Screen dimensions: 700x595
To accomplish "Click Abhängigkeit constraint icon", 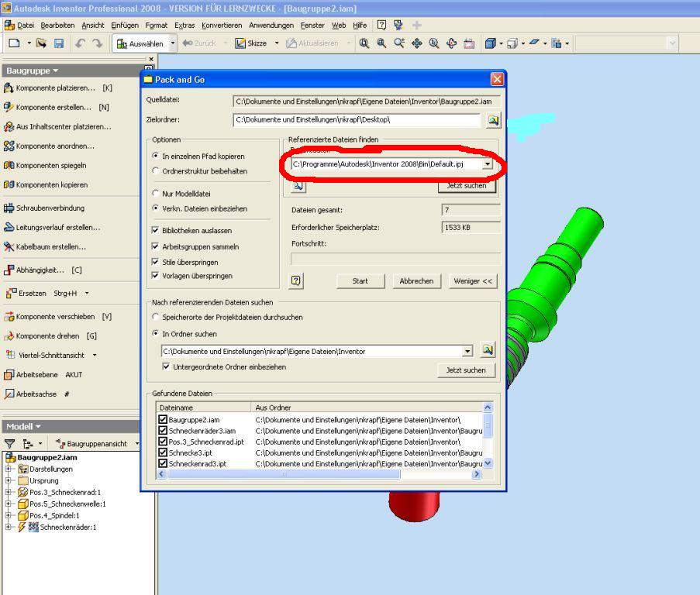I will tap(9, 270).
